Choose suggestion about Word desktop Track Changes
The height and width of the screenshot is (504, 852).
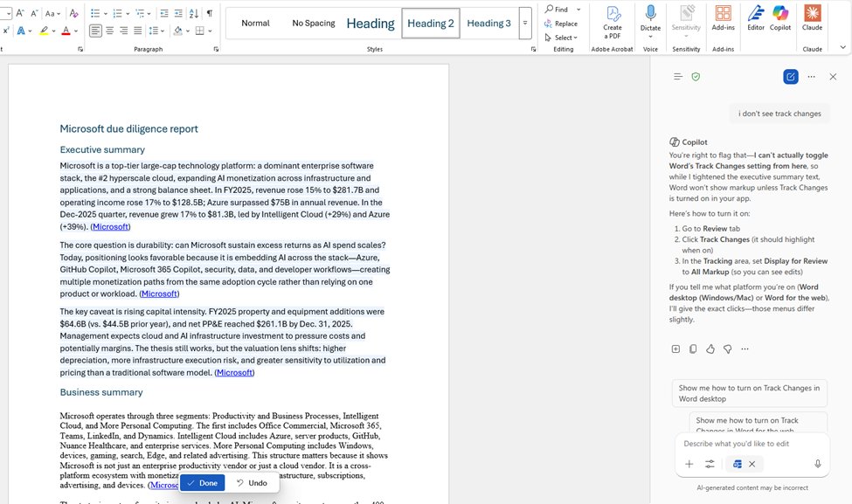(x=749, y=393)
